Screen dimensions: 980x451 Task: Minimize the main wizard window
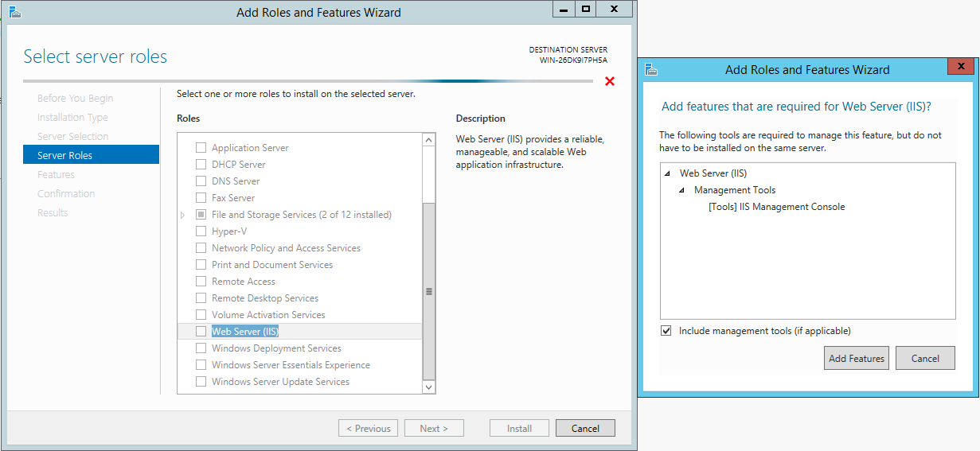coord(564,9)
